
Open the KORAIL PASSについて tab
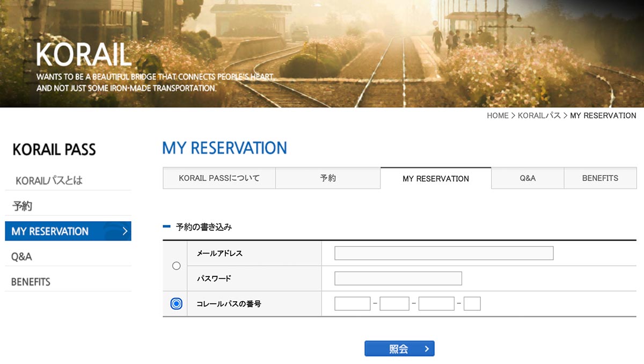(219, 178)
